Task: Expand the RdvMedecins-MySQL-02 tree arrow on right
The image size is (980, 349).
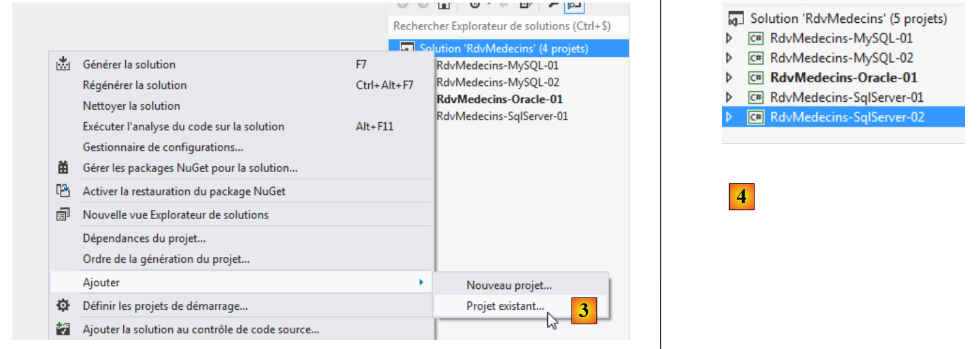Action: pyautogui.click(x=730, y=58)
